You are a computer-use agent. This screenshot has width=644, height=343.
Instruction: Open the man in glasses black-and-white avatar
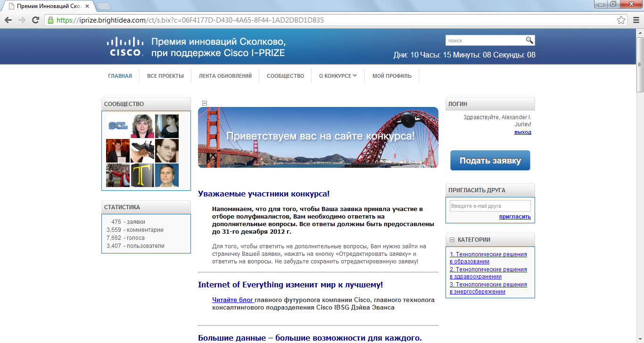[x=167, y=151]
